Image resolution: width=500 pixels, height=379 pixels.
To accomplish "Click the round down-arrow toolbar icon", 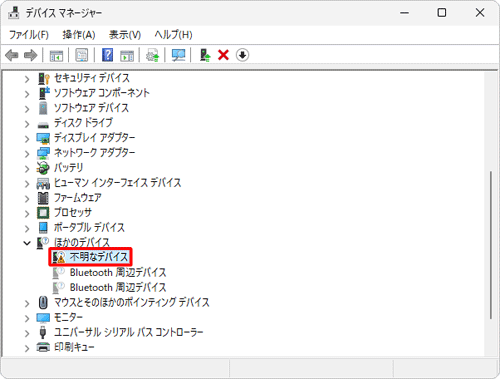I will point(242,55).
